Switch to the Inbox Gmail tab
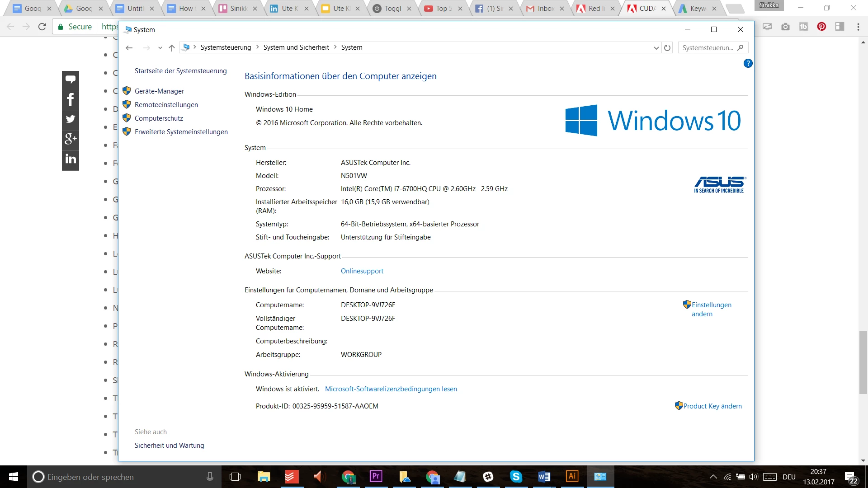868x488 pixels. click(x=545, y=8)
